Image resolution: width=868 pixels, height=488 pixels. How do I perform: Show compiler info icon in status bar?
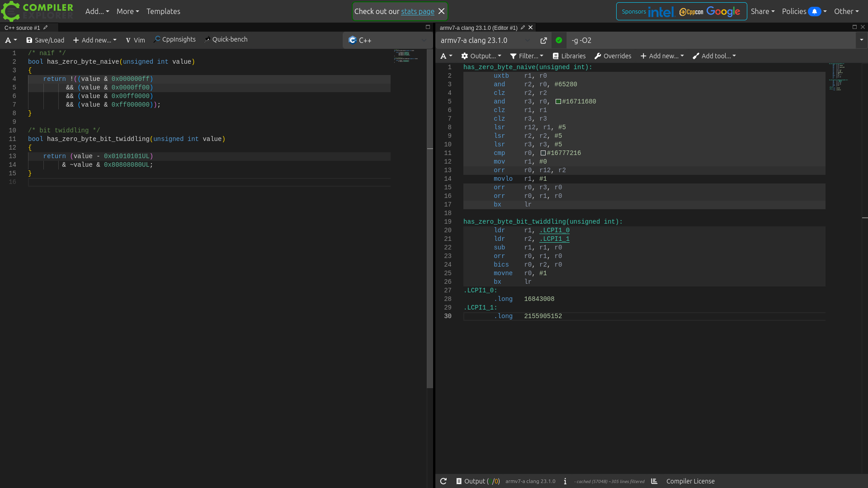(x=565, y=481)
